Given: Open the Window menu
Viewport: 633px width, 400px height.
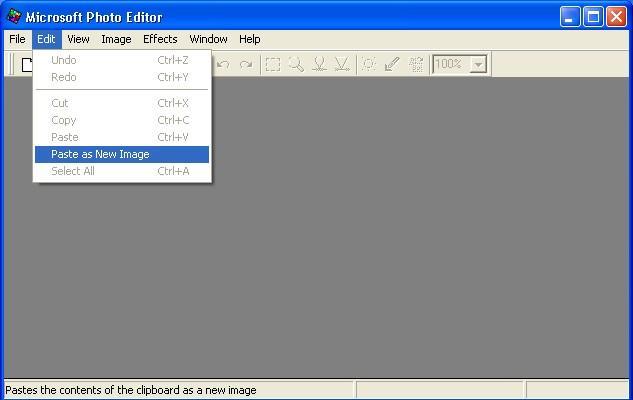Looking at the screenshot, I should (208, 39).
